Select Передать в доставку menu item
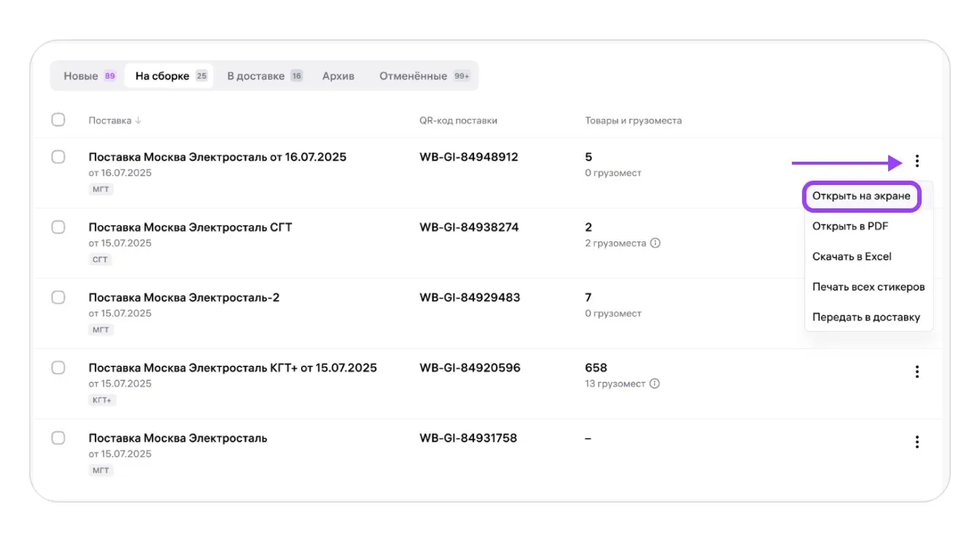The width and height of the screenshot is (980, 542). (866, 318)
